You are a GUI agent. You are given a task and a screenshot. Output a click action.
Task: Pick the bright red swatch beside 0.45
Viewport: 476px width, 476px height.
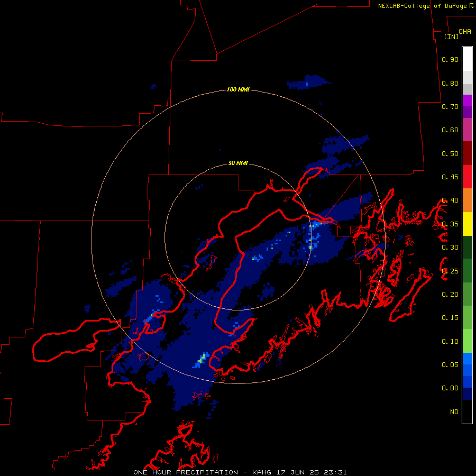(x=467, y=177)
